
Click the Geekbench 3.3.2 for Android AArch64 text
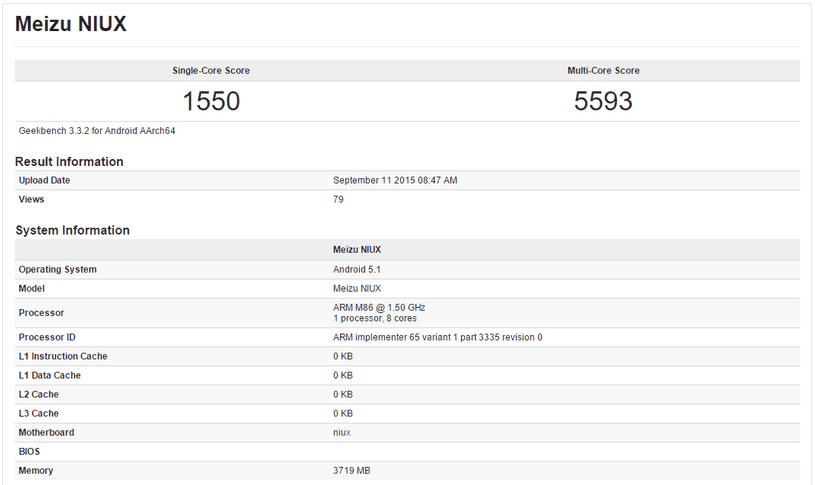click(x=97, y=131)
